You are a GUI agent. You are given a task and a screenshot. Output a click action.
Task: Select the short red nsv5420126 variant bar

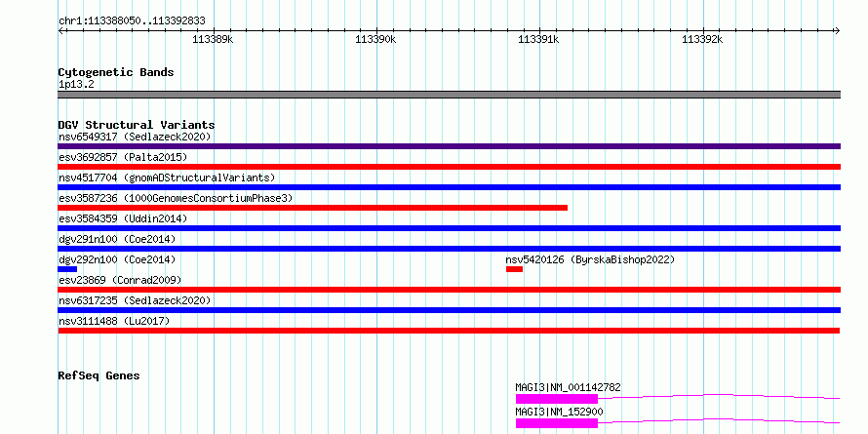(514, 269)
